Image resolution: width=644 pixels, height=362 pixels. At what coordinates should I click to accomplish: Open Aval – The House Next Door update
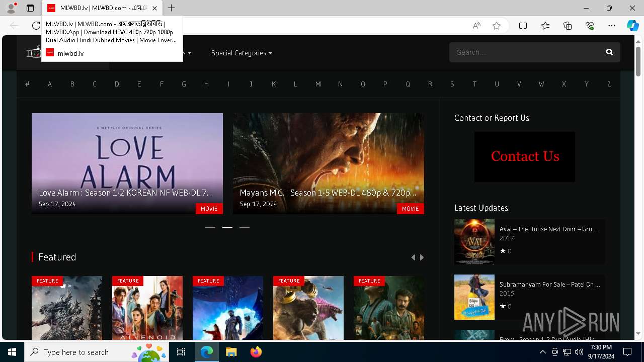[x=548, y=229]
